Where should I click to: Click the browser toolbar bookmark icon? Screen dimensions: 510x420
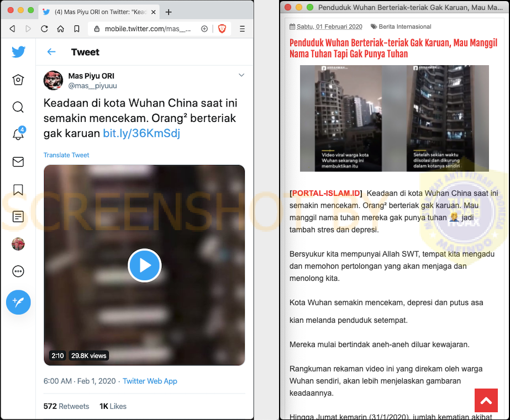(x=77, y=29)
